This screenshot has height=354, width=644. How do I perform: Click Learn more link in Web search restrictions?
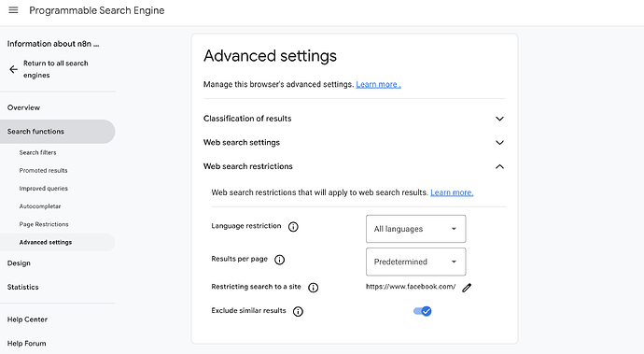coord(452,192)
